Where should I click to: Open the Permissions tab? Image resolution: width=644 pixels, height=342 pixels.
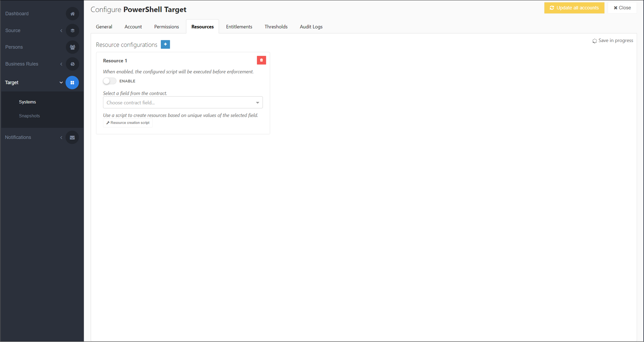[x=167, y=27]
